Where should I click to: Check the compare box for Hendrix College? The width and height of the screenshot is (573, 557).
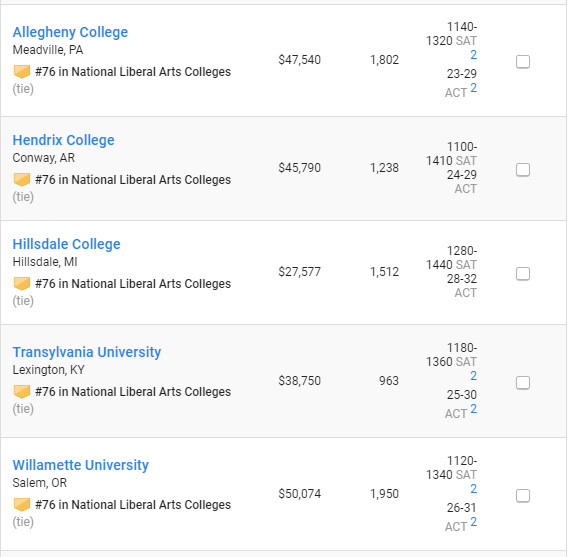[x=523, y=170]
